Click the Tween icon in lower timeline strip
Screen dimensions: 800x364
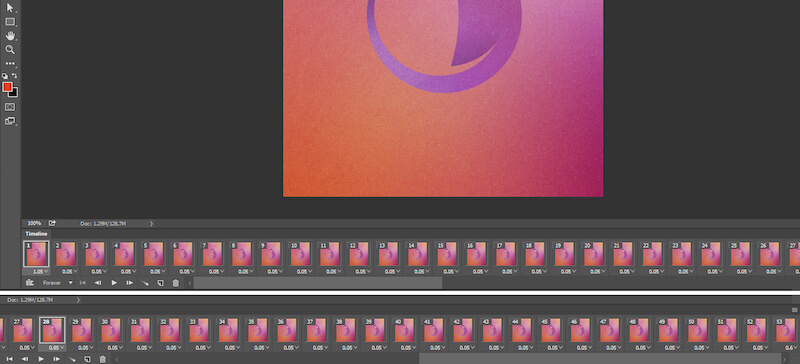pos(72,359)
